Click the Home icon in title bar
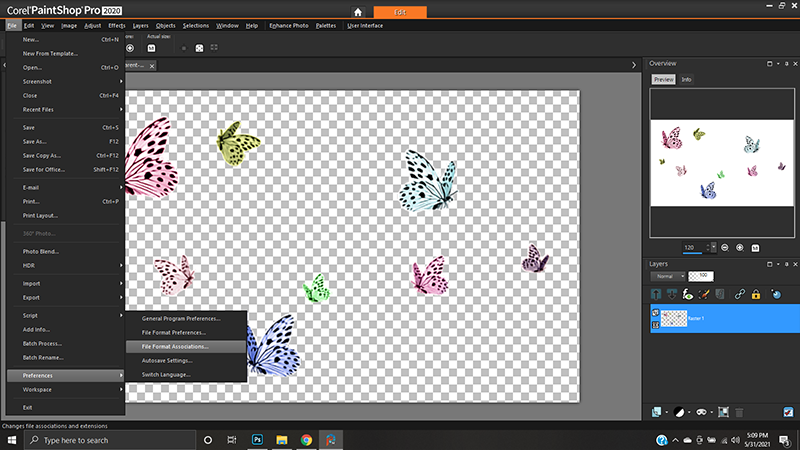The width and height of the screenshot is (800, 450). pos(359,11)
